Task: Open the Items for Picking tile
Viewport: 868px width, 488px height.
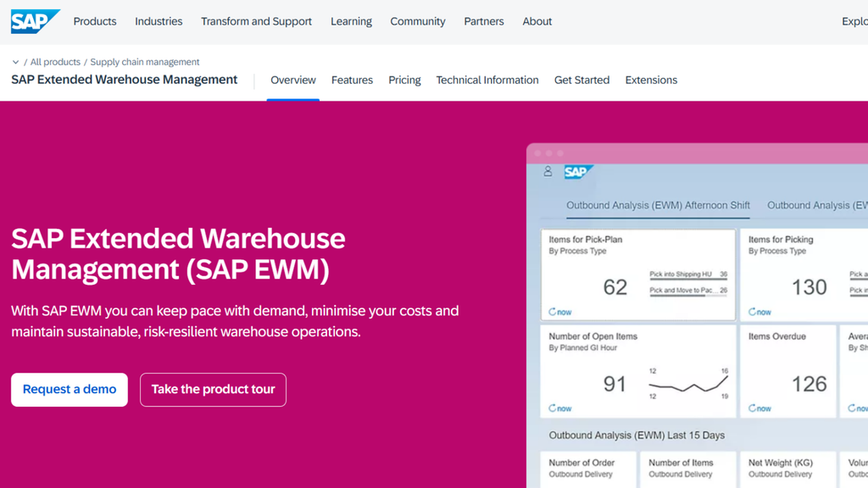Action: (x=804, y=275)
